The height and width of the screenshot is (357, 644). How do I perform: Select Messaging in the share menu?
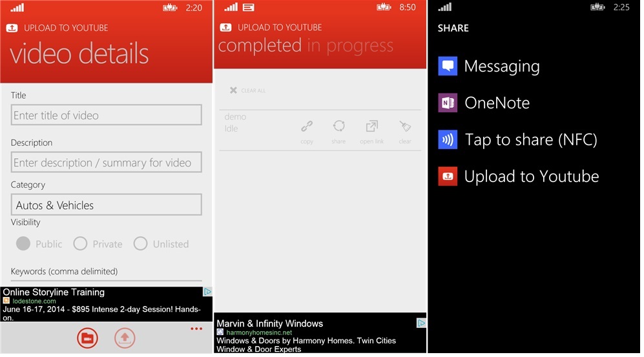click(501, 66)
